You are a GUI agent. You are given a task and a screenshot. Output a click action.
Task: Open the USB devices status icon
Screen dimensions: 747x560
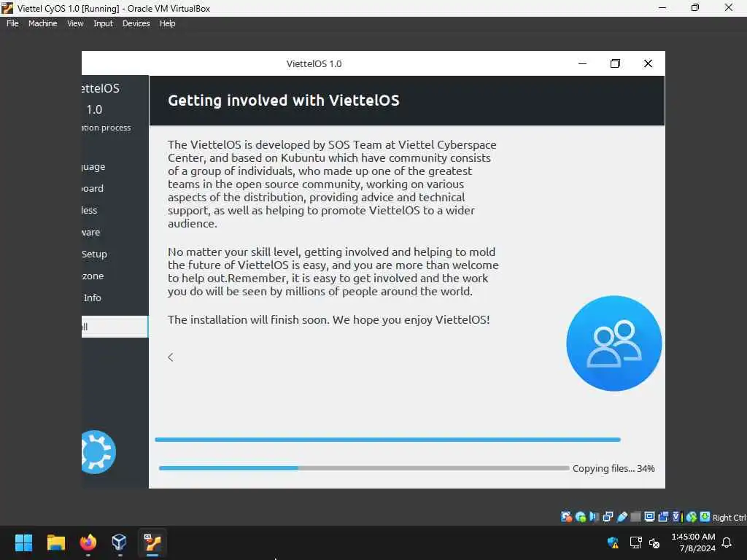(622, 517)
